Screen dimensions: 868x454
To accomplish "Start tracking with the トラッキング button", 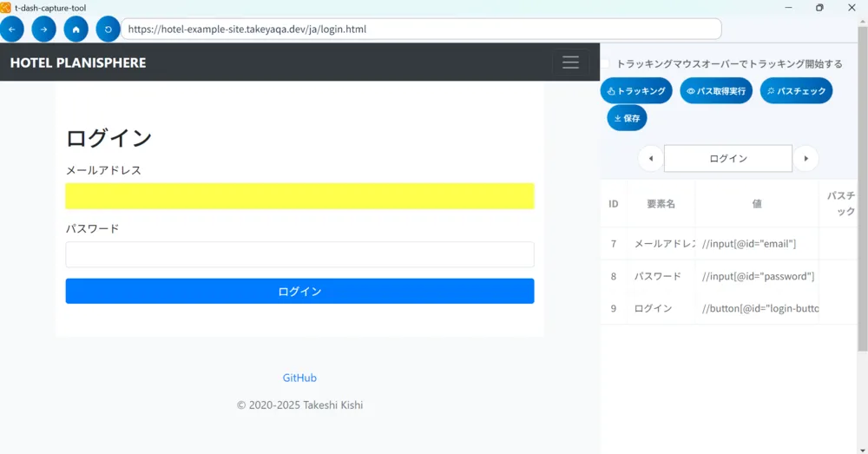I will point(636,91).
